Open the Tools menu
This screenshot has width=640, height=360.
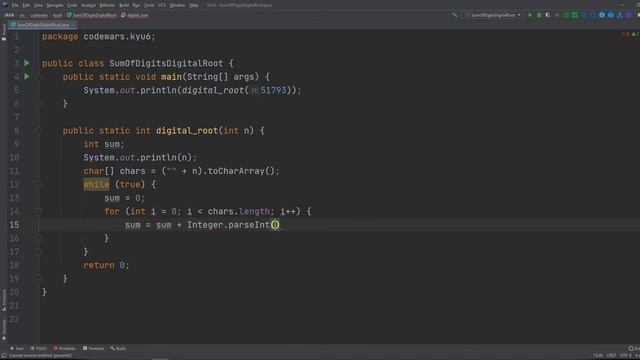149,5
